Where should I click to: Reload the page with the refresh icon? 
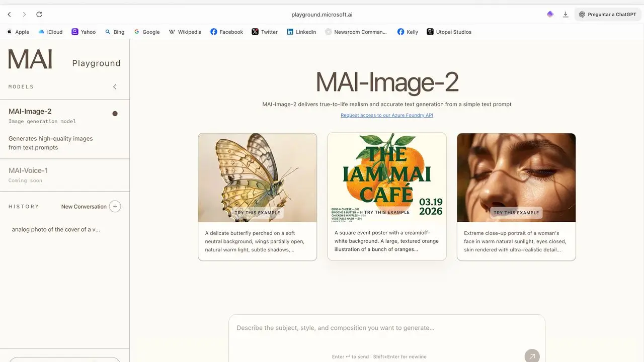click(39, 15)
